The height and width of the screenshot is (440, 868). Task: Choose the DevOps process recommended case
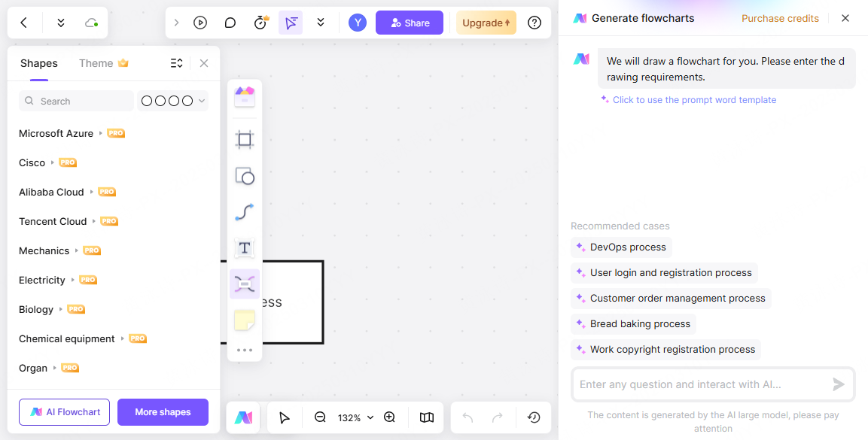(x=621, y=247)
